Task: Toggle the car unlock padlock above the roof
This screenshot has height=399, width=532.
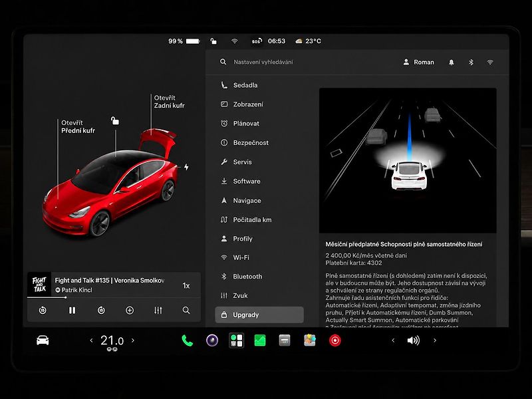Action: [115, 120]
